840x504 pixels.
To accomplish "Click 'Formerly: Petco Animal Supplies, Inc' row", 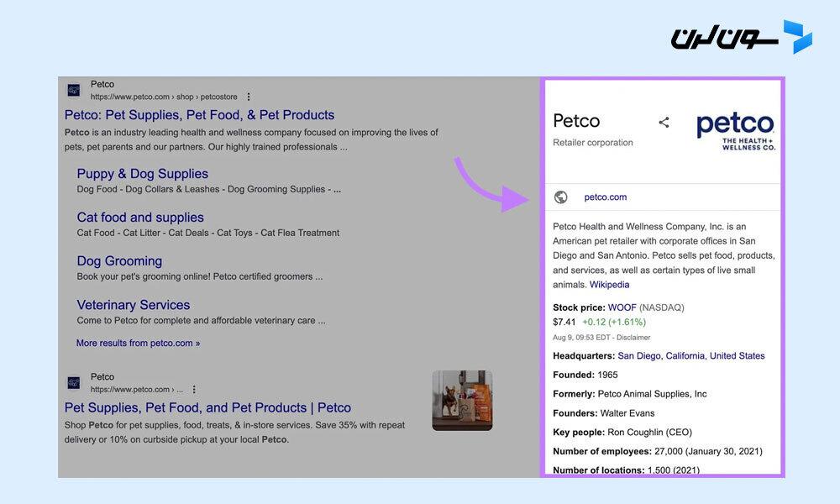I will [630, 394].
